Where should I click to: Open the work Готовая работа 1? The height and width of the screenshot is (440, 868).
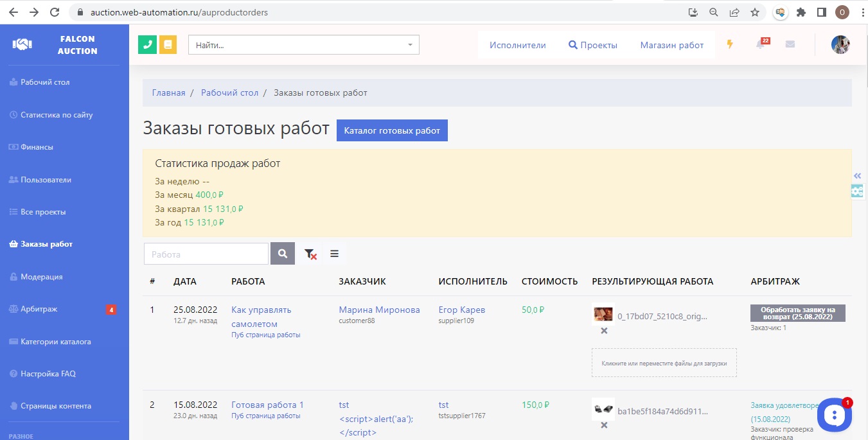pos(267,405)
